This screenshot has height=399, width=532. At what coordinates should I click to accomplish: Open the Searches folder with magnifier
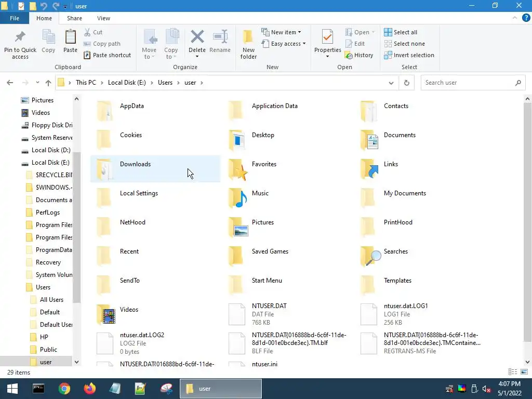coord(370,257)
